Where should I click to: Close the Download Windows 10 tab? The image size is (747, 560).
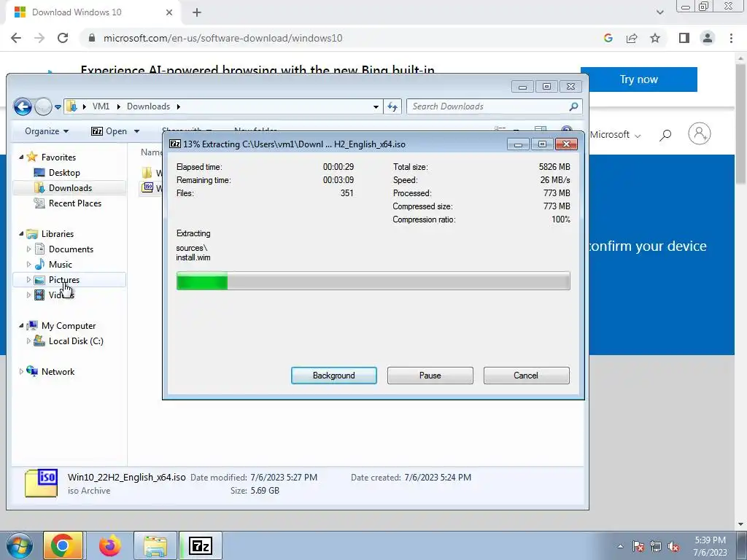[x=169, y=12]
